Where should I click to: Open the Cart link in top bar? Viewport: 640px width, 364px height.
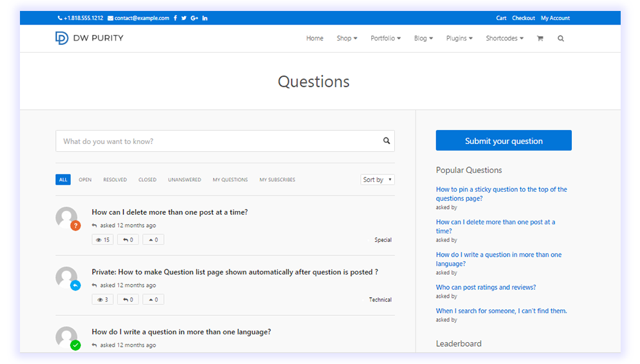[x=501, y=18]
